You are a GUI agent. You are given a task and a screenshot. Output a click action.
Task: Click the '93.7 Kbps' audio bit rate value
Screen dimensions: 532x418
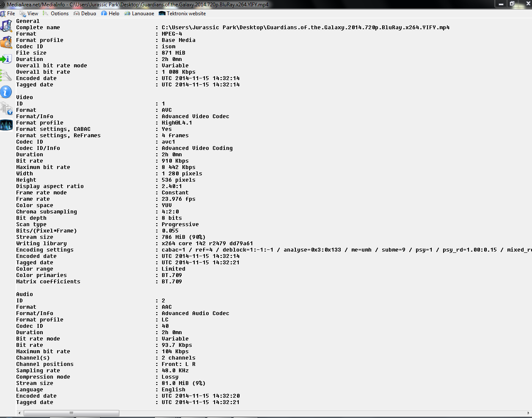[177, 345]
